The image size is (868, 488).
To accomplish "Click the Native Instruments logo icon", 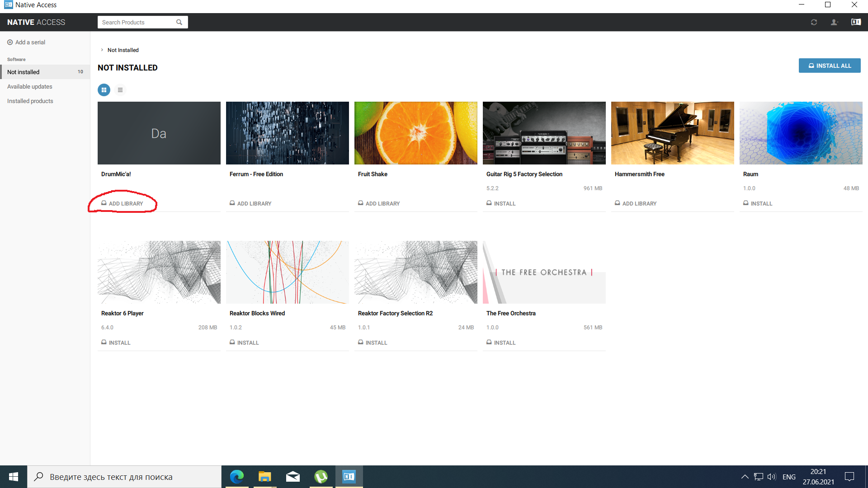I will pyautogui.click(x=856, y=22).
